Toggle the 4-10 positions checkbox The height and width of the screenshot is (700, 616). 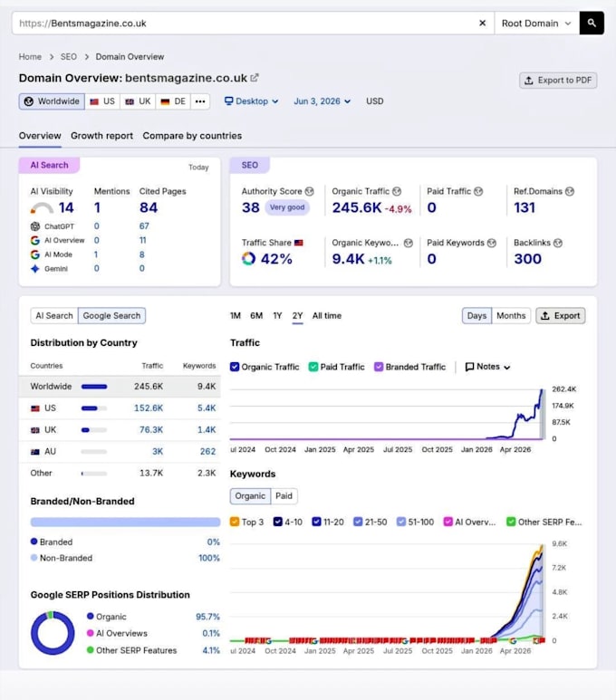click(x=278, y=522)
